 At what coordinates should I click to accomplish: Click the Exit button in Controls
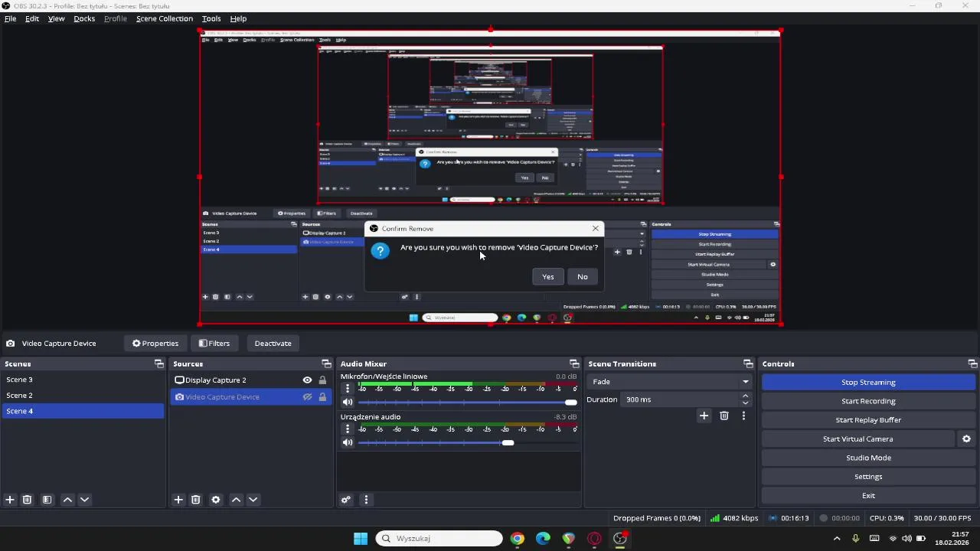(868, 496)
